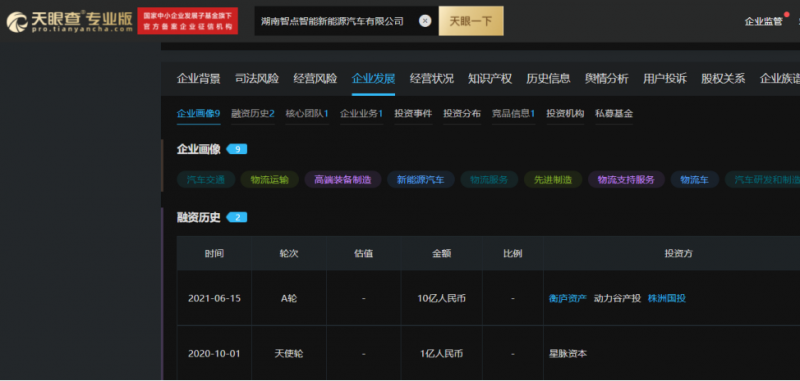Click the 天眼一下 search button

[471, 21]
